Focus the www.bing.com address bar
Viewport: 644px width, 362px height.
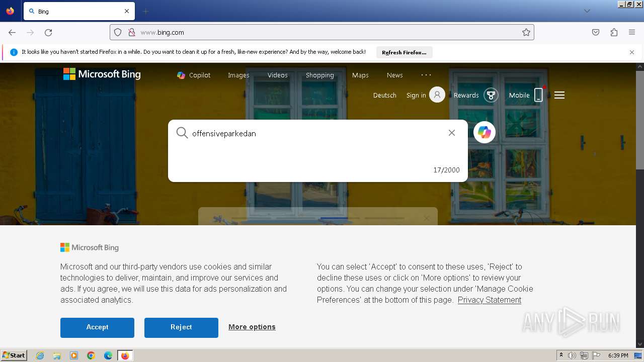[322, 32]
